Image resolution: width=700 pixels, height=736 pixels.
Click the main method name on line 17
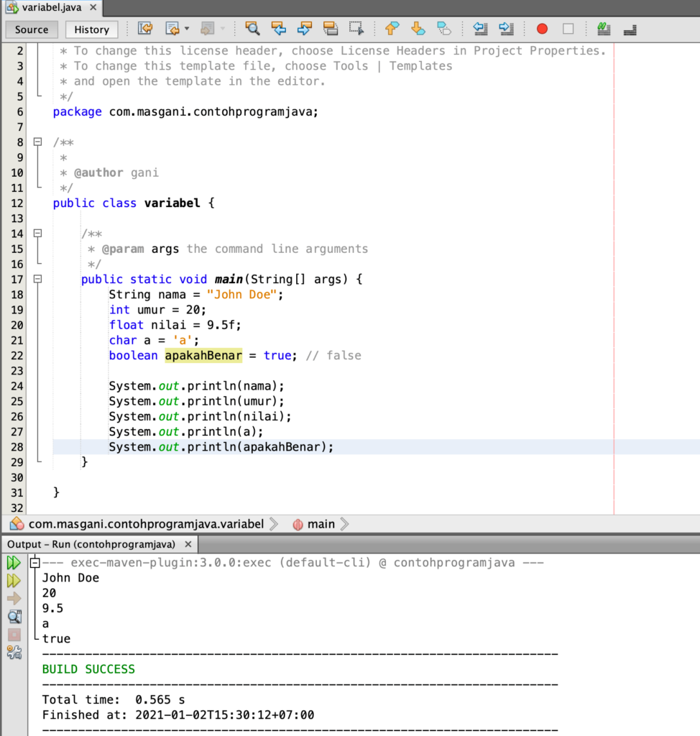229,280
